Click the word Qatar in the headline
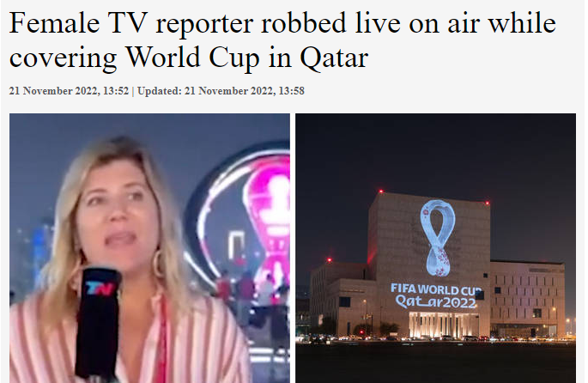Image resolution: width=588 pixels, height=383 pixels. click(x=334, y=58)
